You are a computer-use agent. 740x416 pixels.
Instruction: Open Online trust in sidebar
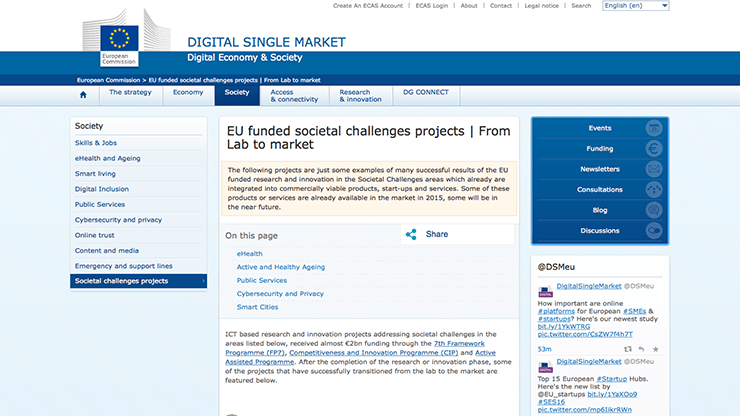click(x=94, y=235)
